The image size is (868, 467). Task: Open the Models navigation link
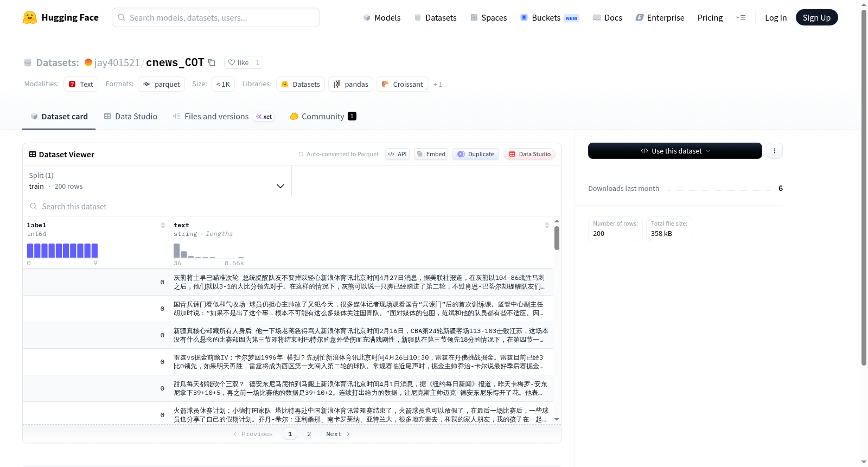(x=382, y=17)
